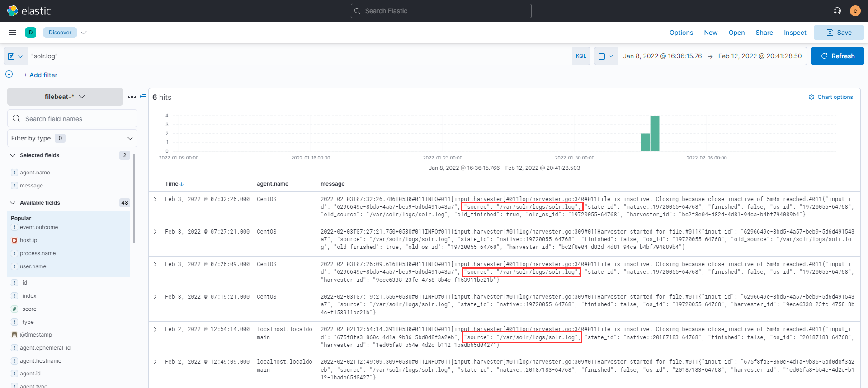868x388 pixels.
Task: Click Inspect in the top menu
Action: (x=795, y=33)
